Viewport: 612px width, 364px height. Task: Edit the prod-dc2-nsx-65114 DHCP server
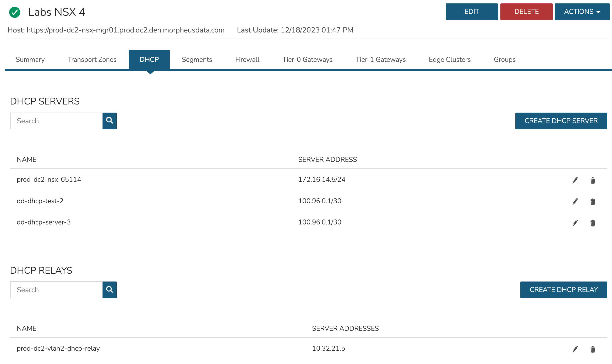pos(575,180)
